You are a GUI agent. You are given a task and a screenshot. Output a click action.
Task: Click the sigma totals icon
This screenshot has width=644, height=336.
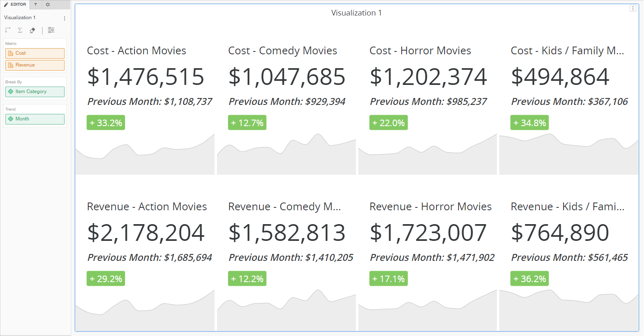coord(20,30)
